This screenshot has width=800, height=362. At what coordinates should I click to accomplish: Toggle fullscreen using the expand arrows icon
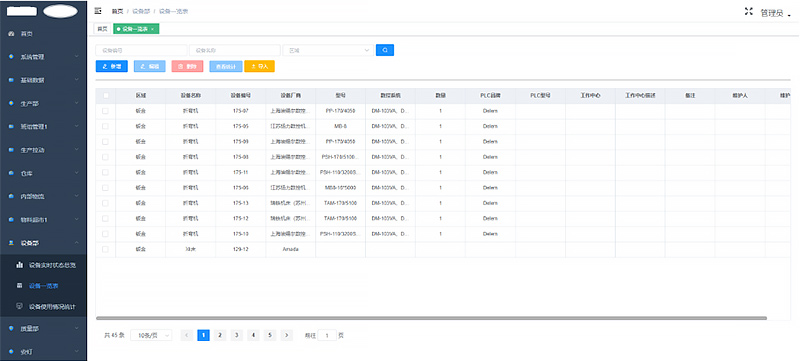[x=749, y=12]
